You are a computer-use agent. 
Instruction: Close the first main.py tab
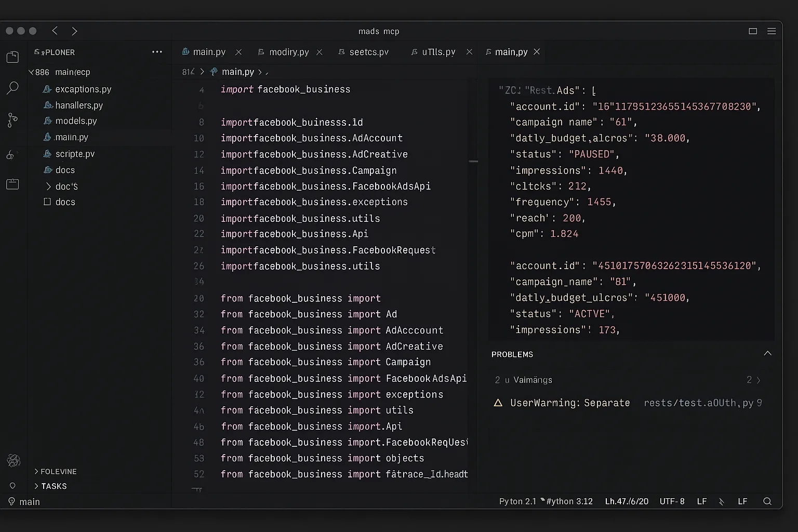pos(238,52)
